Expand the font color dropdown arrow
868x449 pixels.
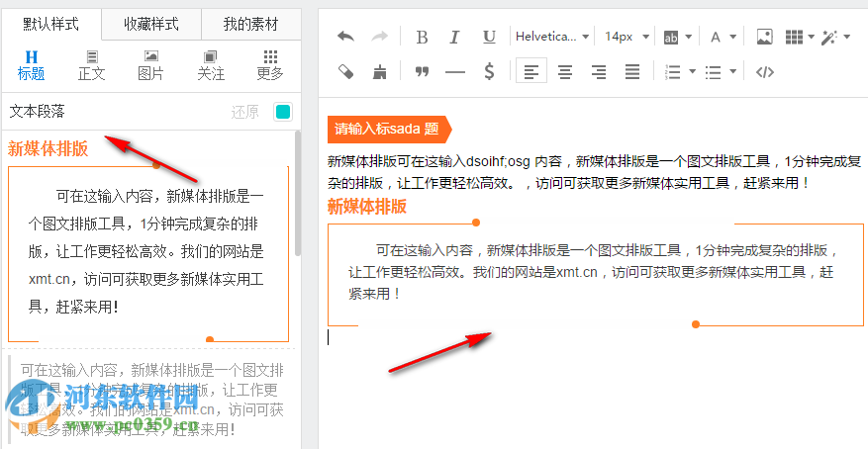click(733, 37)
